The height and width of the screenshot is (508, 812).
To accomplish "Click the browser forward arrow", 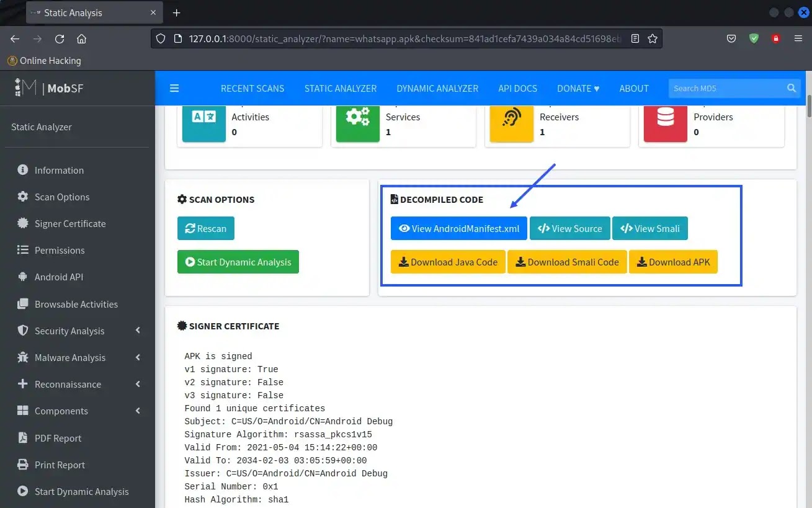I will 37,38.
